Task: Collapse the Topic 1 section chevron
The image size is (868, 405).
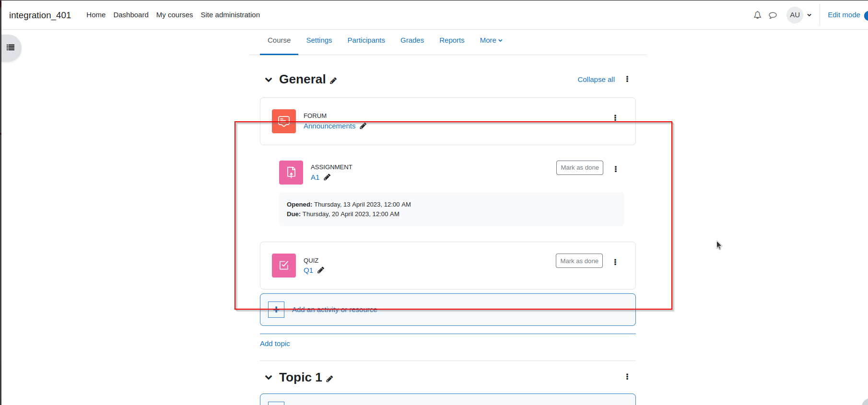Action: pos(269,378)
